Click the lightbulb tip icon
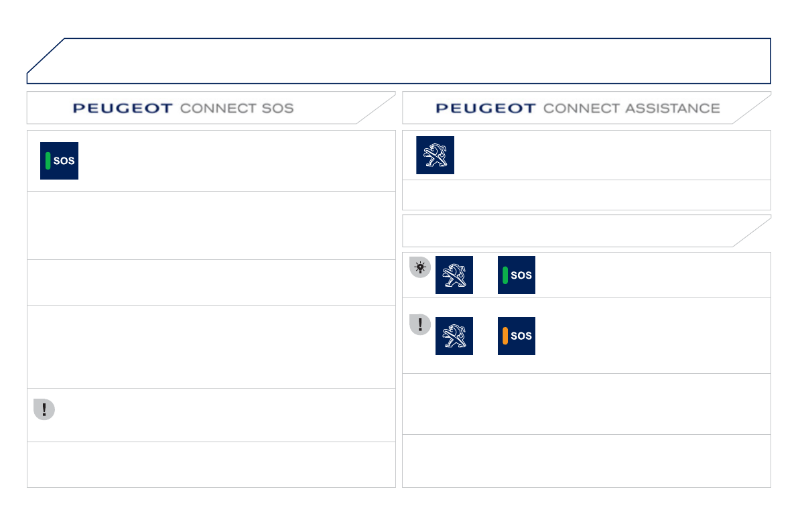The width and height of the screenshot is (798, 532). (x=420, y=267)
